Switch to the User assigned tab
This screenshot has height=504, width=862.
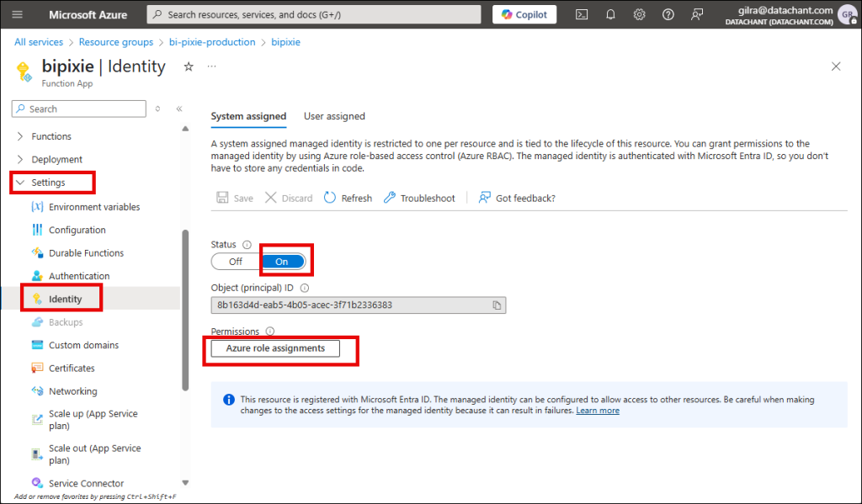[334, 116]
